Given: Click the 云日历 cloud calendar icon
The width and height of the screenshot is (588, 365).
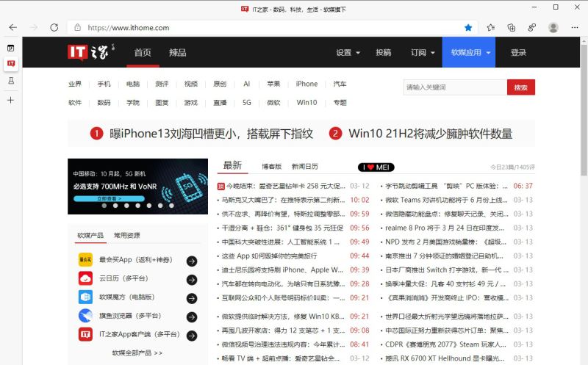Looking at the screenshot, I should point(85,278).
